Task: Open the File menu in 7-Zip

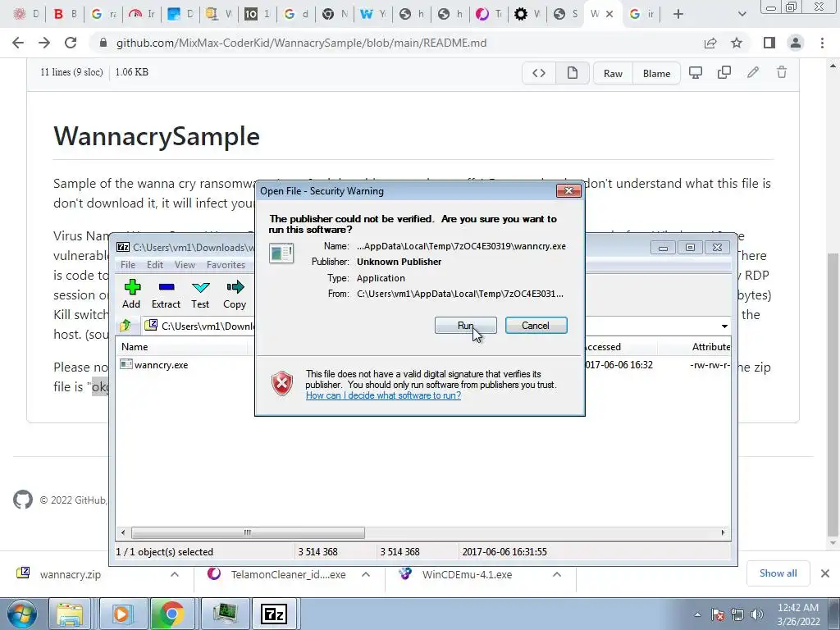Action: tap(128, 265)
